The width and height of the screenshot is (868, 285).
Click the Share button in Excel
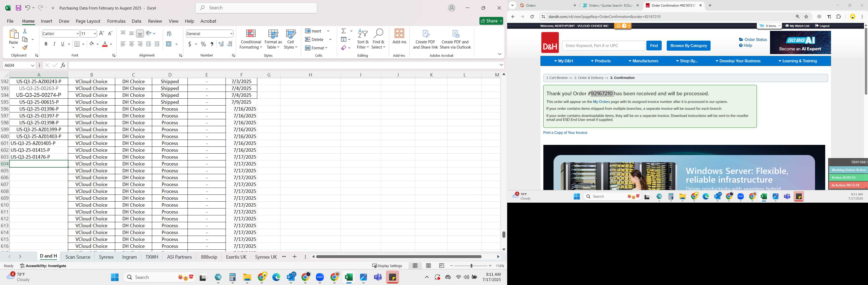491,21
